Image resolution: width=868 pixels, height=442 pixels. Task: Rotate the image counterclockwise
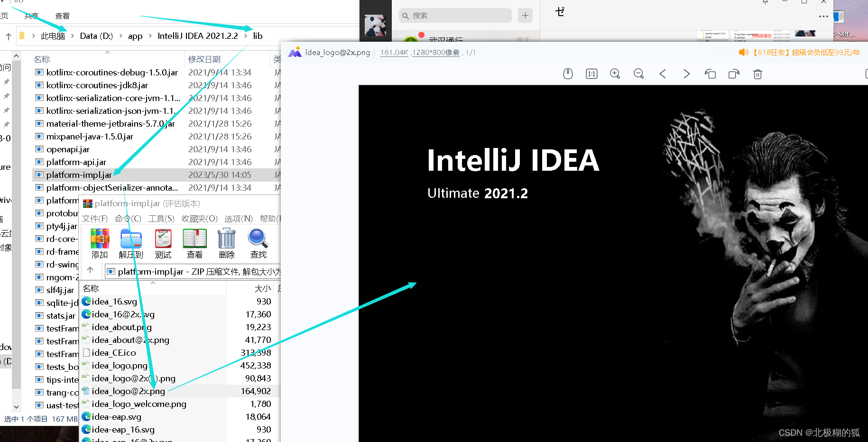(710, 74)
